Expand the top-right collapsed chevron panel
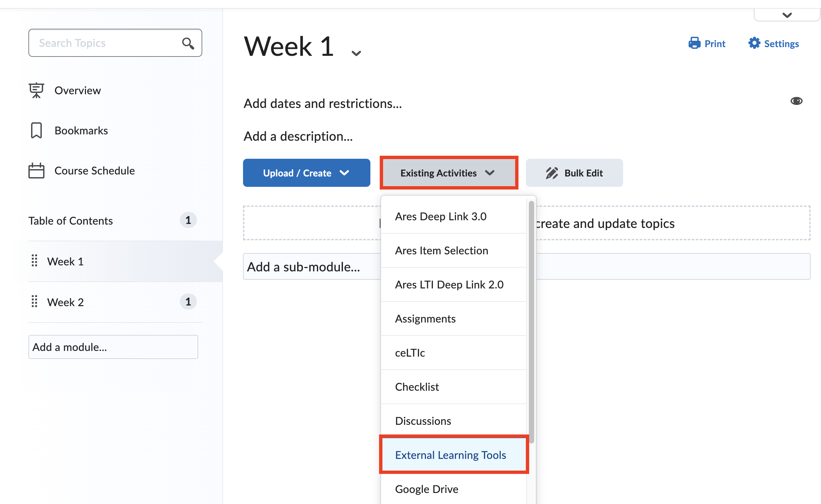This screenshot has width=821, height=504. tap(787, 15)
